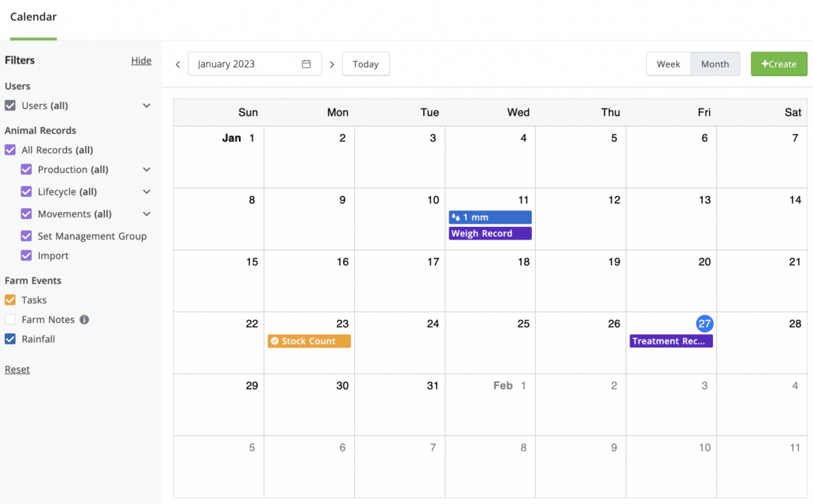The height and width of the screenshot is (504, 813).
Task: Select highlighted date 27
Action: (x=704, y=324)
